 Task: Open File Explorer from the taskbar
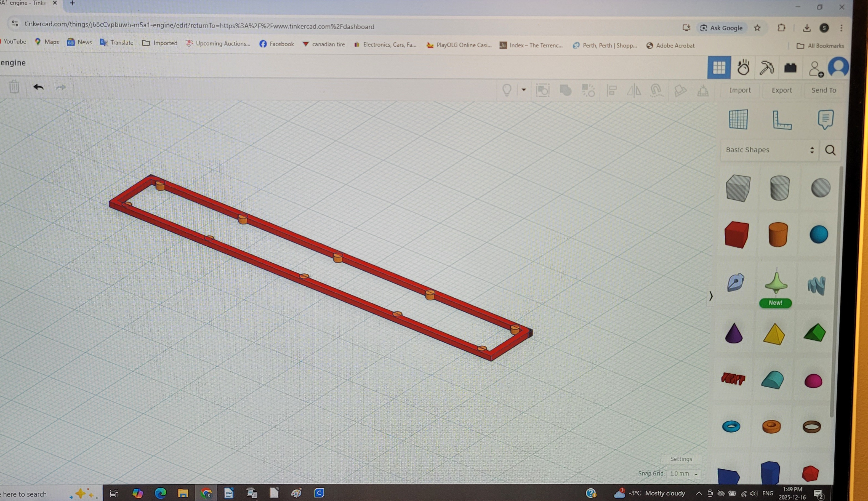183,493
